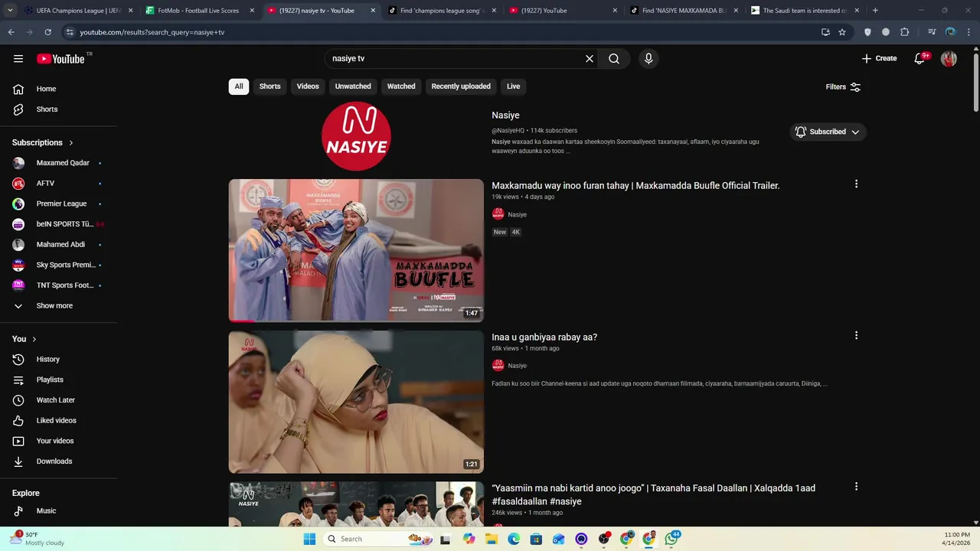The height and width of the screenshot is (551, 980).
Task: Open options for Maxkamadda Buufle trailer
Action: pos(856,184)
